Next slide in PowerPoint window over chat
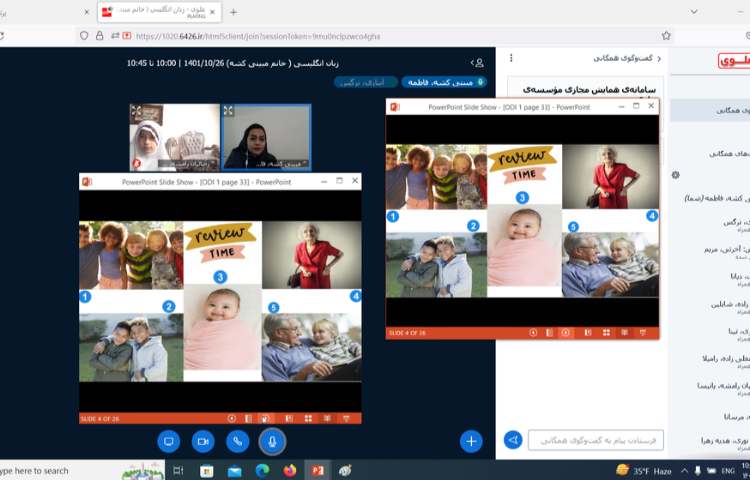This screenshot has height=480, width=750. [565, 333]
